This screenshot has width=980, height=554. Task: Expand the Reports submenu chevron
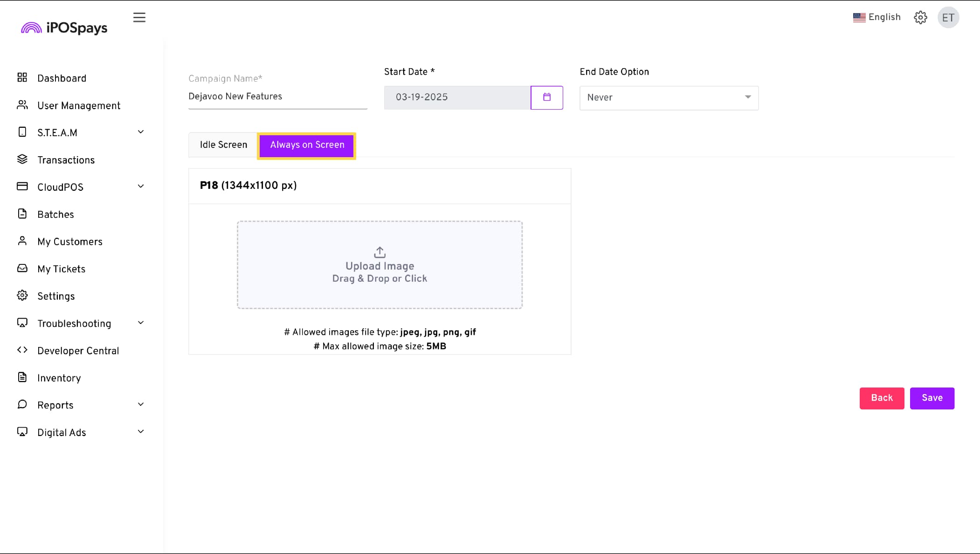[141, 404]
